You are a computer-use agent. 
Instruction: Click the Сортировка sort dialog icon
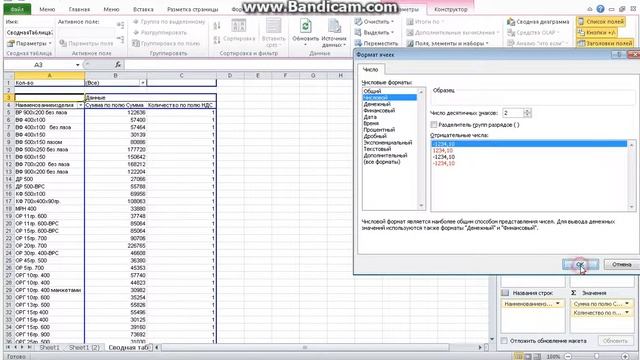click(239, 26)
